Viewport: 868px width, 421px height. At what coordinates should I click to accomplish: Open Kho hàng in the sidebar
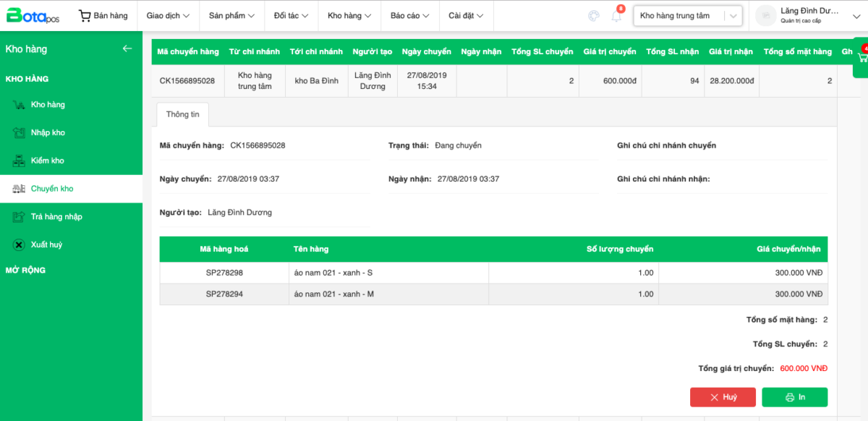pyautogui.click(x=48, y=105)
